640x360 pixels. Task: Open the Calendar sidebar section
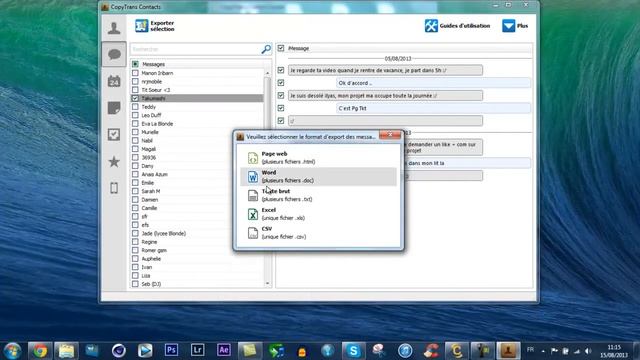point(114,81)
